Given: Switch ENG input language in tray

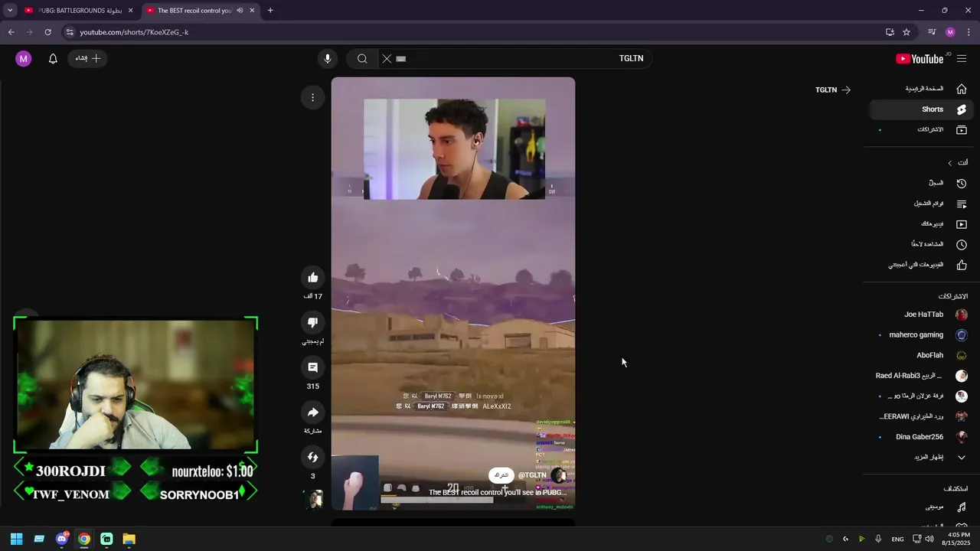Looking at the screenshot, I should [x=897, y=540].
